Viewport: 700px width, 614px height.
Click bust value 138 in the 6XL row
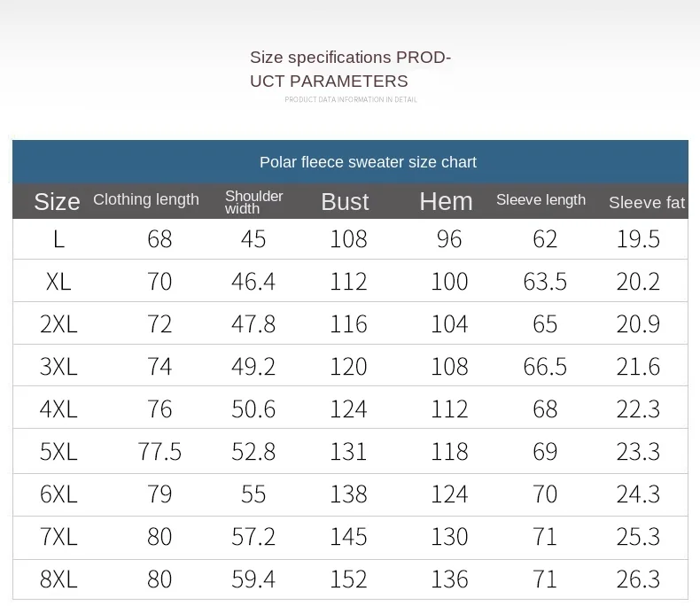tap(348, 494)
